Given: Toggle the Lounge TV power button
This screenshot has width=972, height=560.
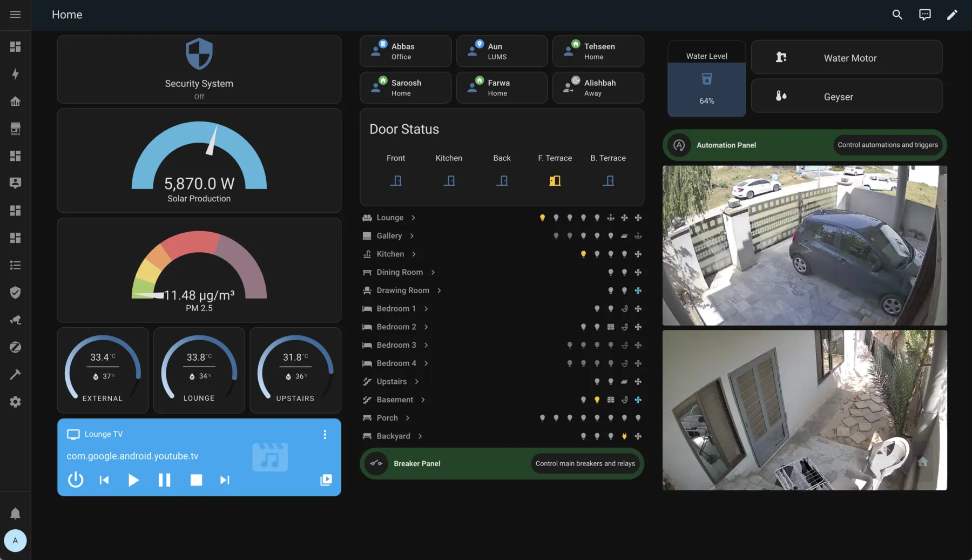Looking at the screenshot, I should pyautogui.click(x=76, y=480).
